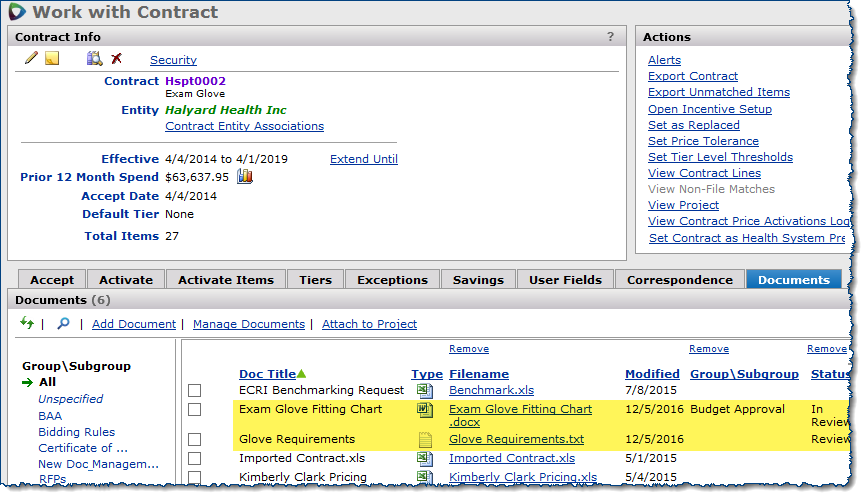
Task: Click the magnifier search documents icon
Action: click(62, 324)
